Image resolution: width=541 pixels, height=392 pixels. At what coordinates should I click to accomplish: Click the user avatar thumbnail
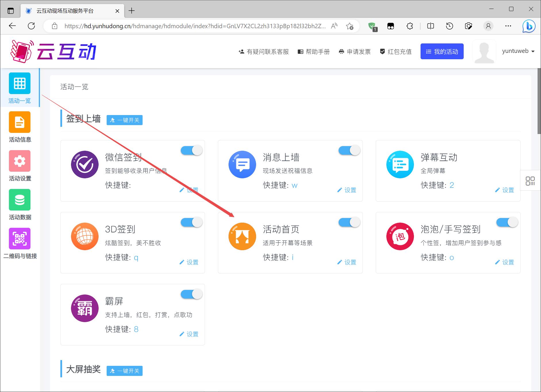click(x=484, y=51)
